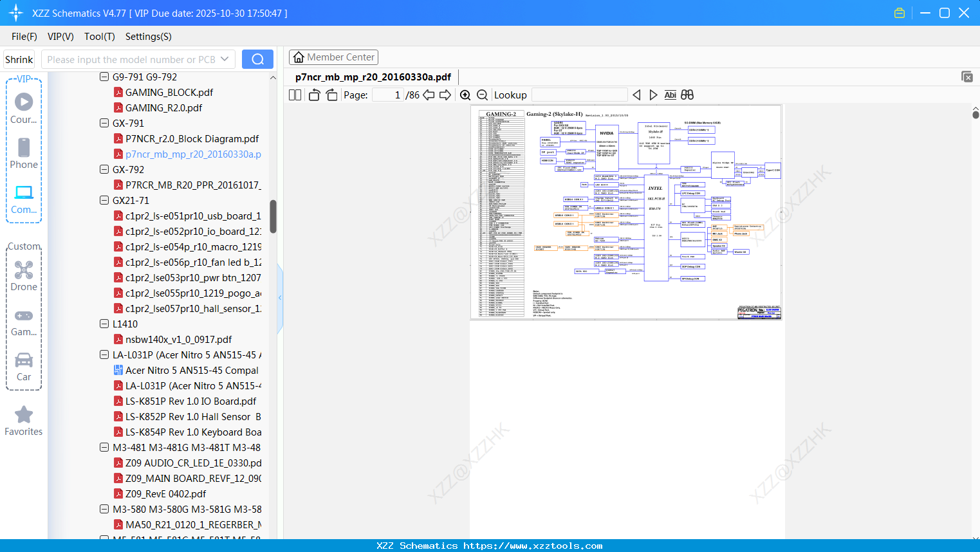
Task: Open the Settings(S) menu
Action: tap(149, 37)
